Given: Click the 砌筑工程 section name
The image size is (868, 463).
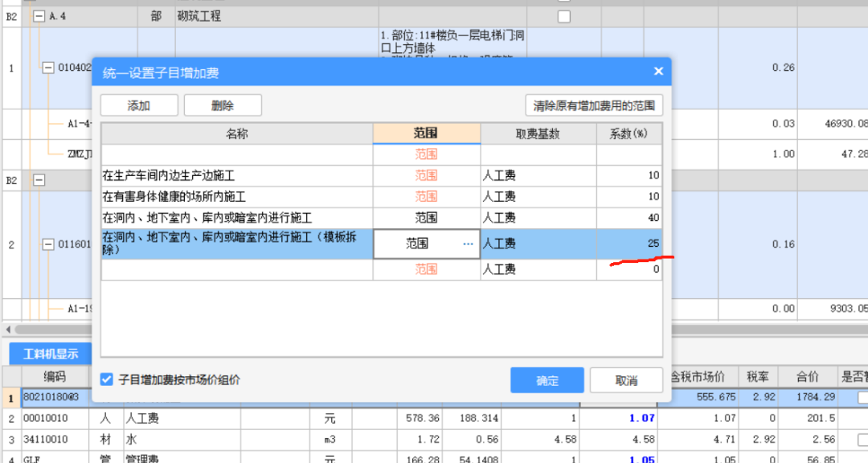Looking at the screenshot, I should (199, 16).
